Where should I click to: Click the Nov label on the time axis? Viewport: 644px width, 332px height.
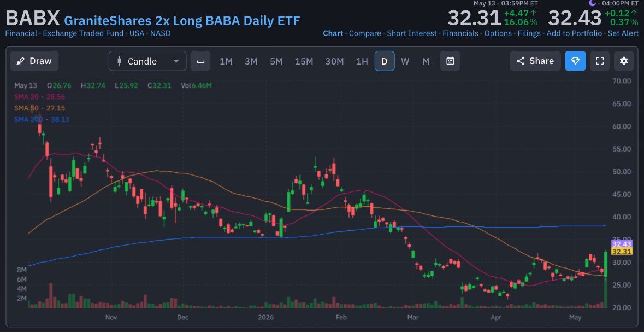click(x=111, y=317)
